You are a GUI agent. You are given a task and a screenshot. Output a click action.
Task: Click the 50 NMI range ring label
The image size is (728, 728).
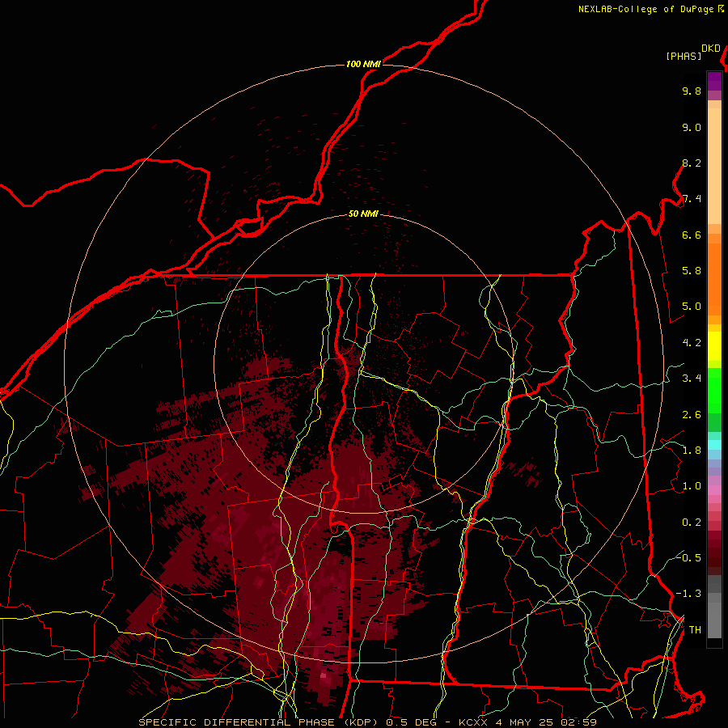363,214
